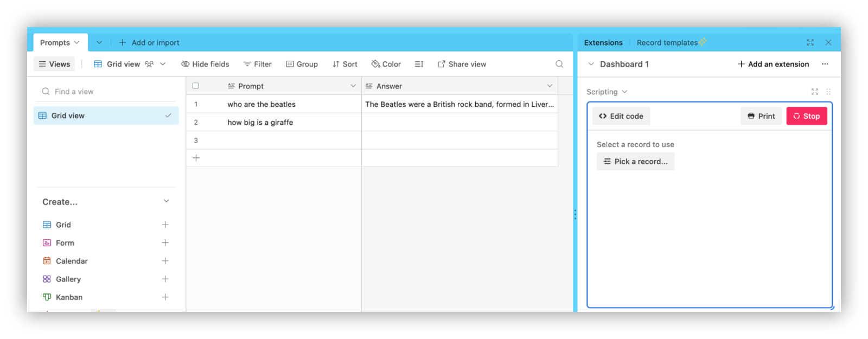Click the Find a view search field

[107, 92]
